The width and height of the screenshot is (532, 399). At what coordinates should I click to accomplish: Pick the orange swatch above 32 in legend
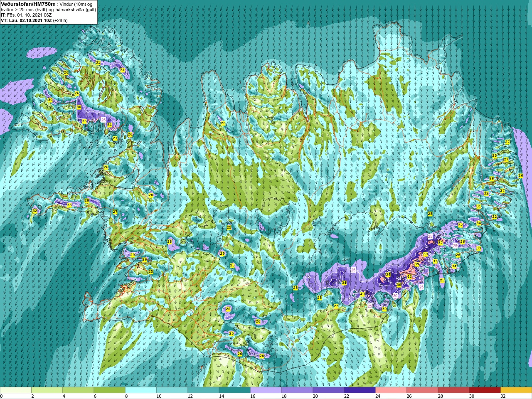click(516, 390)
